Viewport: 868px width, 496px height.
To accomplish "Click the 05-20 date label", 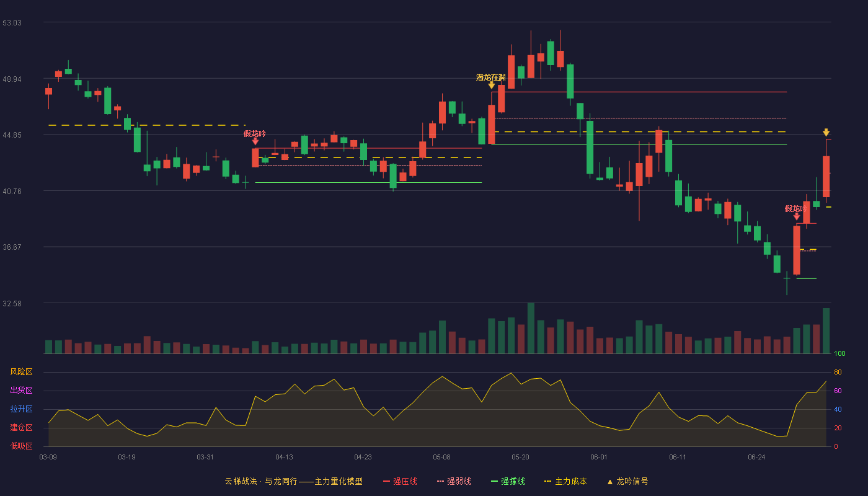I will 520,457.
